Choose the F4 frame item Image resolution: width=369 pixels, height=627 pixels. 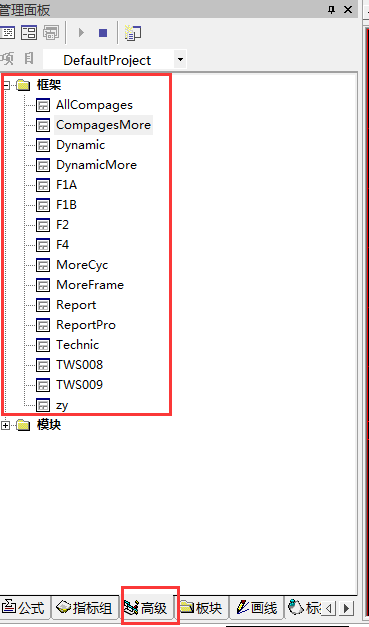(x=62, y=245)
